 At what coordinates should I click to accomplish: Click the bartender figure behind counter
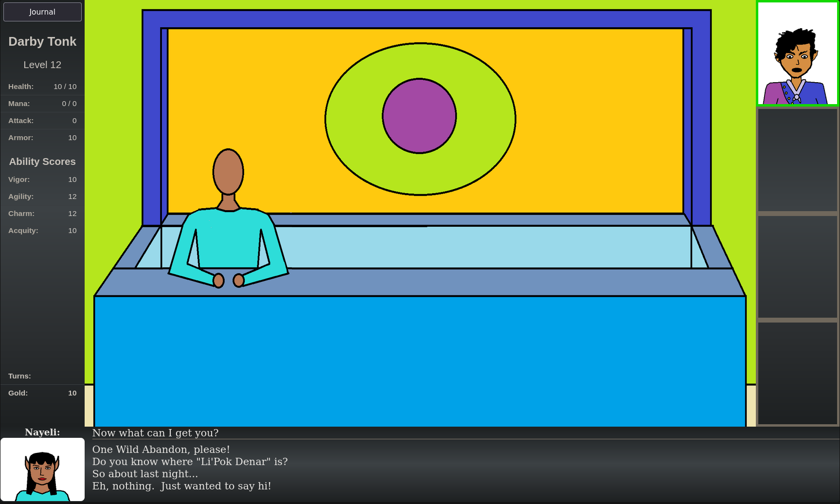coord(228,218)
